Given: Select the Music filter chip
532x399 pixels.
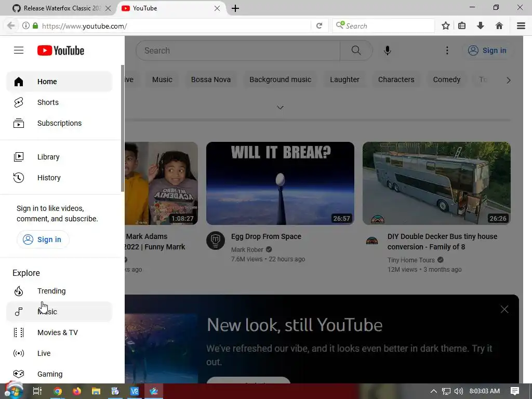Looking at the screenshot, I should point(162,79).
